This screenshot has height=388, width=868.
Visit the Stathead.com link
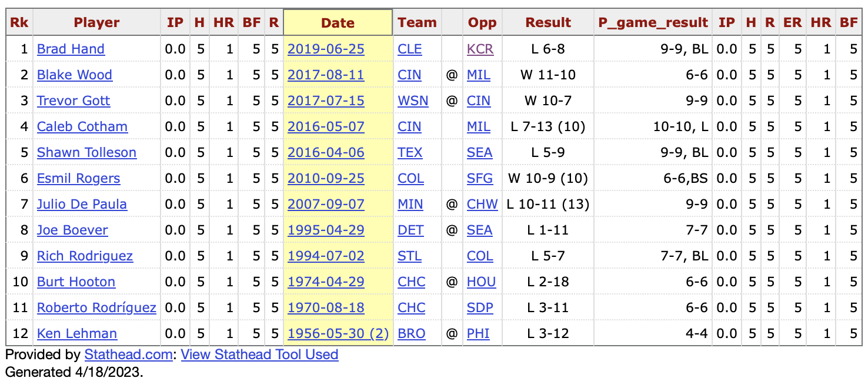(129, 354)
